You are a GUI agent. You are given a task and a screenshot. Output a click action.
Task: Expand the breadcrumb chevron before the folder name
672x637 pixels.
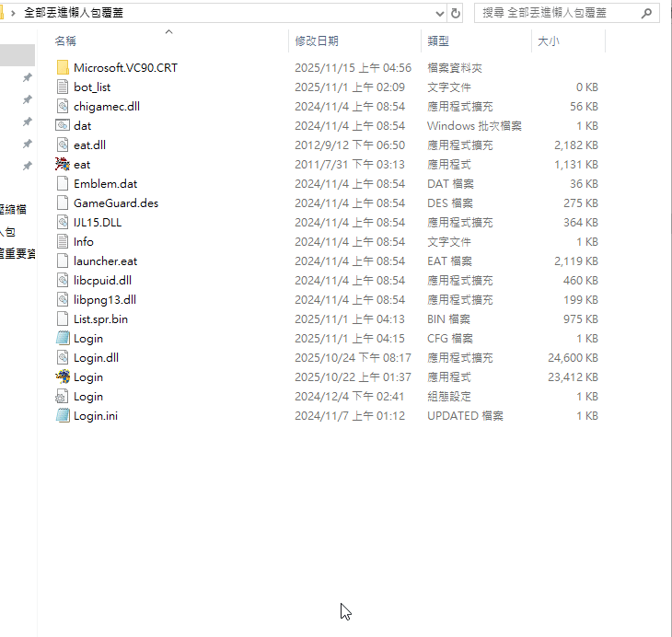click(13, 13)
